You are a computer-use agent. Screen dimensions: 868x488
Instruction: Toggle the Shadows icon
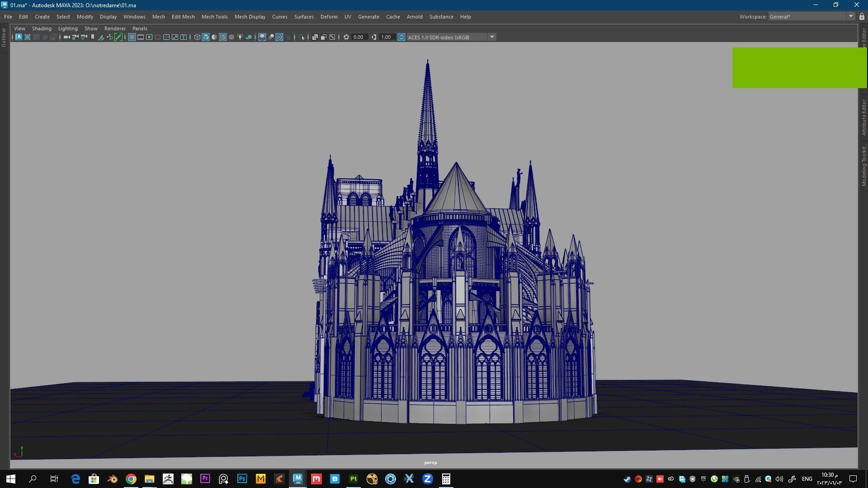(249, 37)
